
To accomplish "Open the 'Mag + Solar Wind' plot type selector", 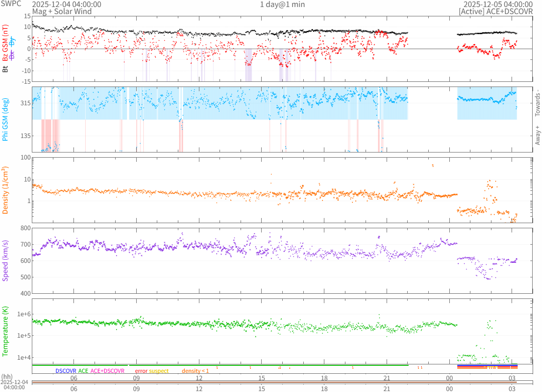I will (x=59, y=11).
